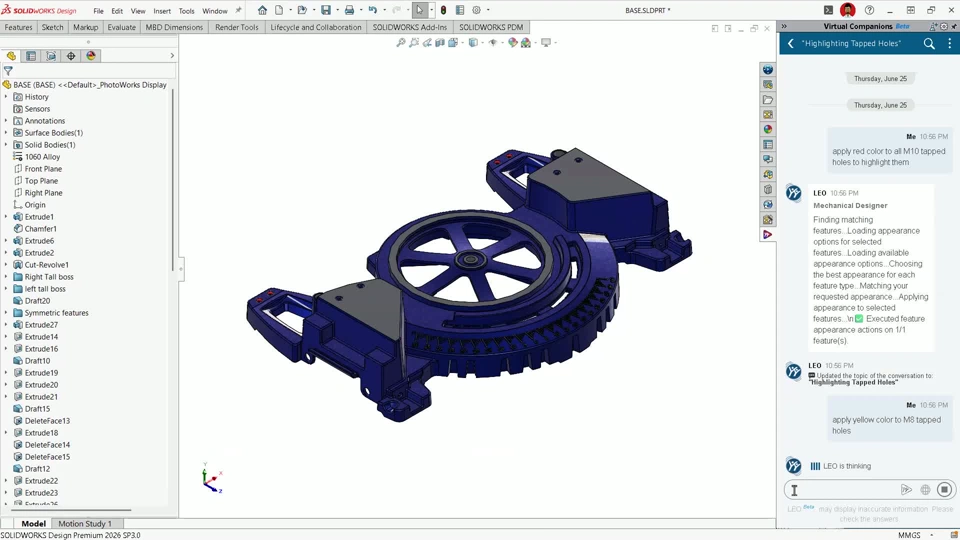The image size is (960, 540).
Task: Click Zoom to Fit in view toolbar
Action: click(x=401, y=43)
